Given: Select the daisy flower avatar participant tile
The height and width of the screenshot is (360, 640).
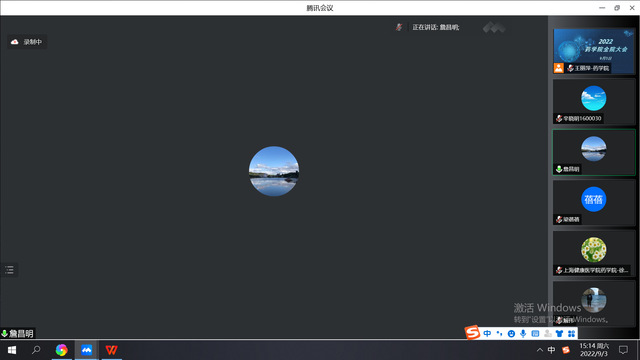Looking at the screenshot, I should (594, 253).
